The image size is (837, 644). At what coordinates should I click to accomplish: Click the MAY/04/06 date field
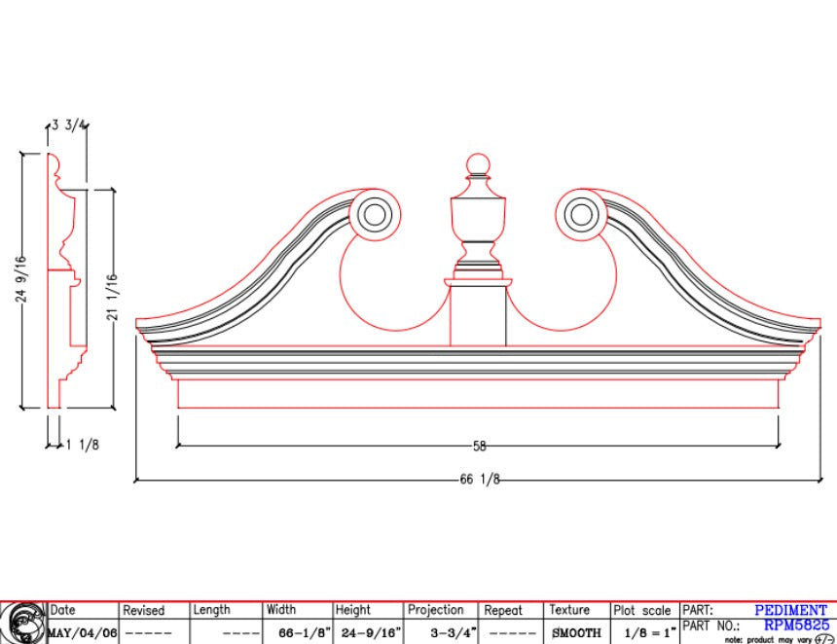pyautogui.click(x=82, y=632)
